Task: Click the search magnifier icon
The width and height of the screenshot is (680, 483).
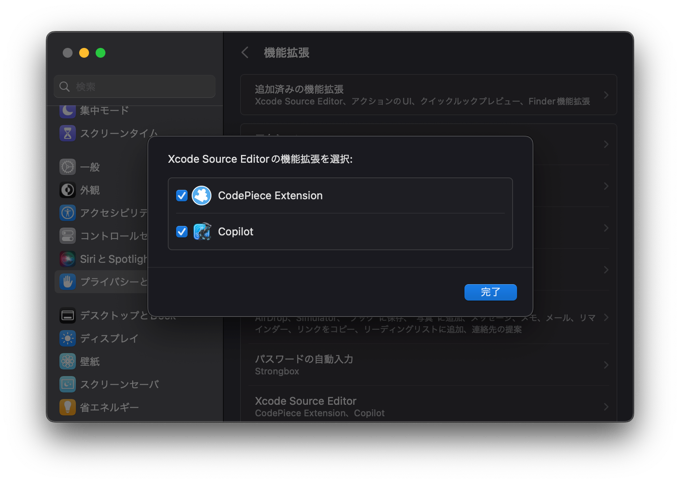Action: tap(65, 87)
